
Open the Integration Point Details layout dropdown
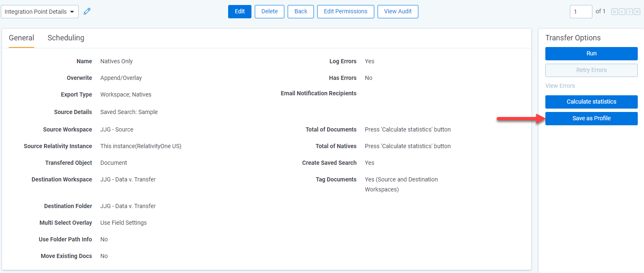pos(40,12)
